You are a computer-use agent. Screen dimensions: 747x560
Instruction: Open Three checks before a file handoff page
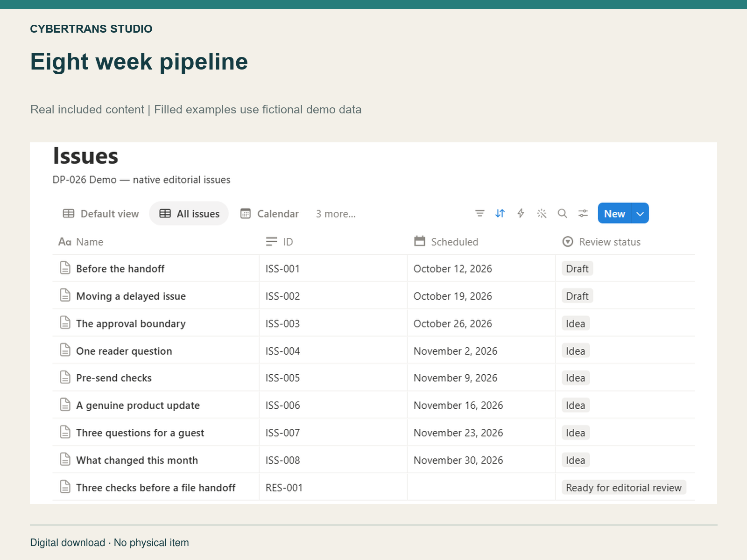click(155, 488)
